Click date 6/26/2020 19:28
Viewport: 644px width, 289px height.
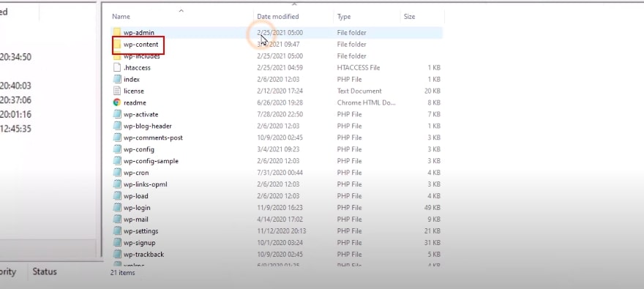(x=280, y=102)
